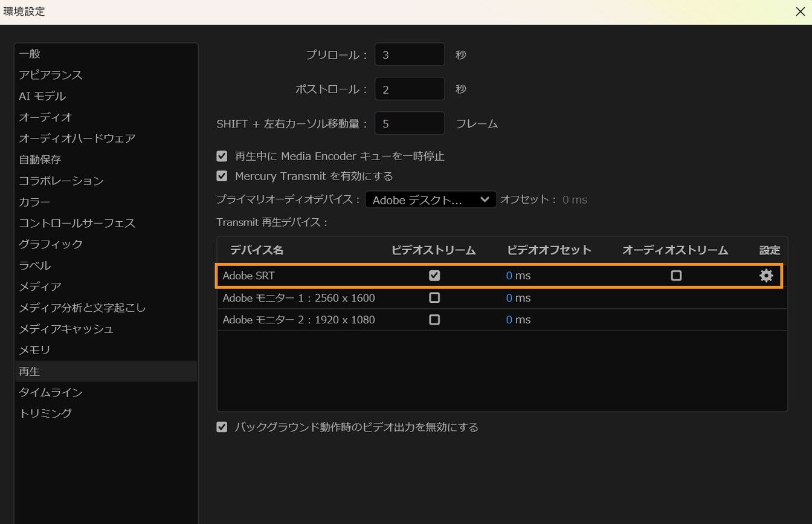Open the Adobe SRT device settings gear
Screen dimensions: 812x524
click(x=765, y=275)
